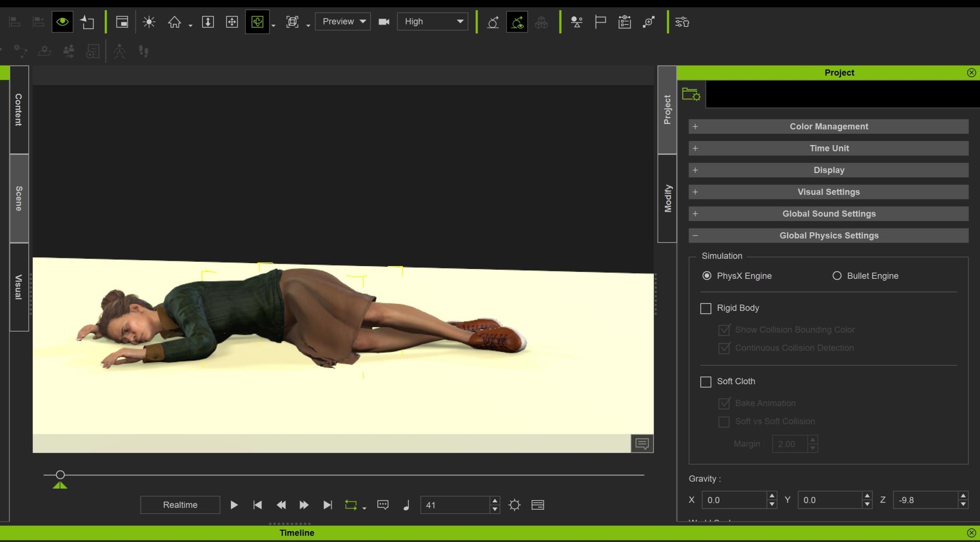Click the Gravity X value field
Image resolution: width=980 pixels, height=542 pixels.
click(x=734, y=500)
